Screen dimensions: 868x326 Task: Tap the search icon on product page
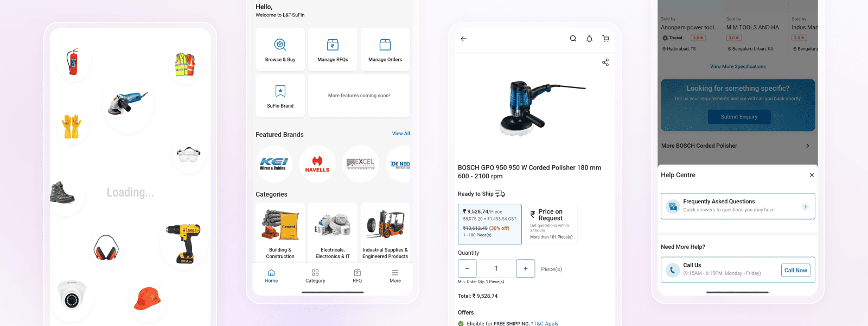(573, 39)
